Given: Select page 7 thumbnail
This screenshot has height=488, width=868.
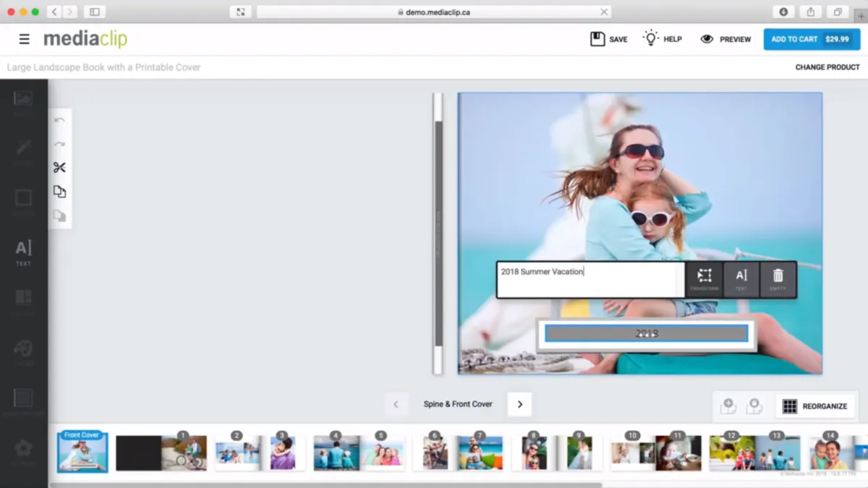Looking at the screenshot, I should tap(480, 453).
